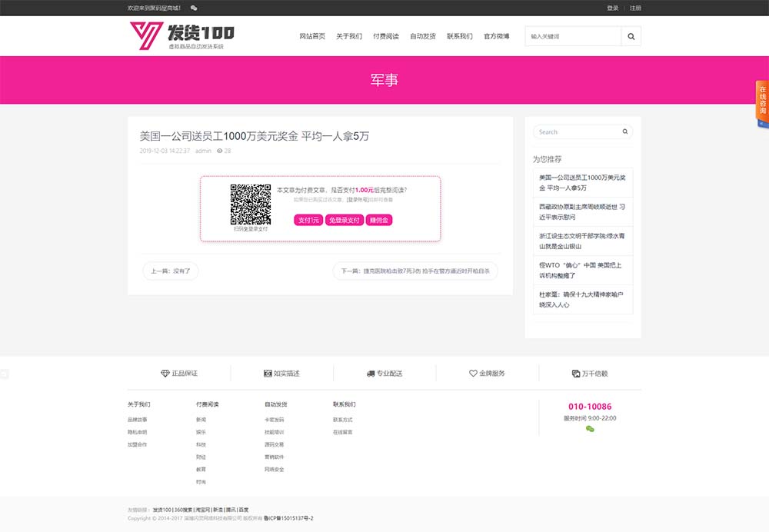Click the 赚佣金 button
This screenshot has width=769, height=532.
[379, 220]
